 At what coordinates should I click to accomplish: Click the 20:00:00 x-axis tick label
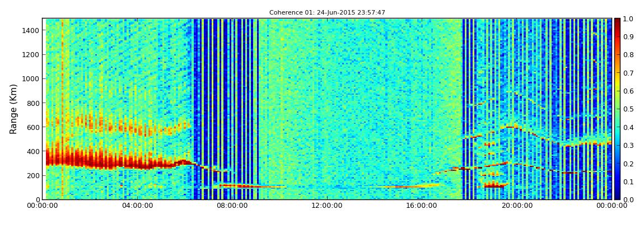point(516,206)
